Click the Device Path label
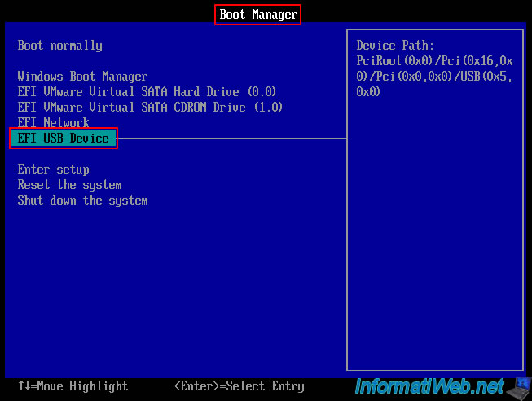The image size is (532, 401). tap(395, 46)
